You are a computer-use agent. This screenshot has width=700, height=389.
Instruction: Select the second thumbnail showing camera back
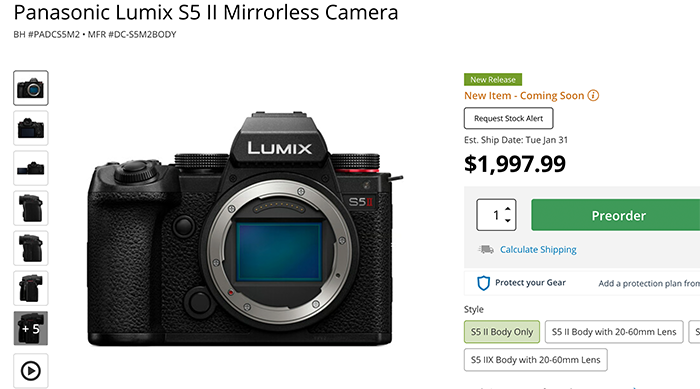coord(31,129)
